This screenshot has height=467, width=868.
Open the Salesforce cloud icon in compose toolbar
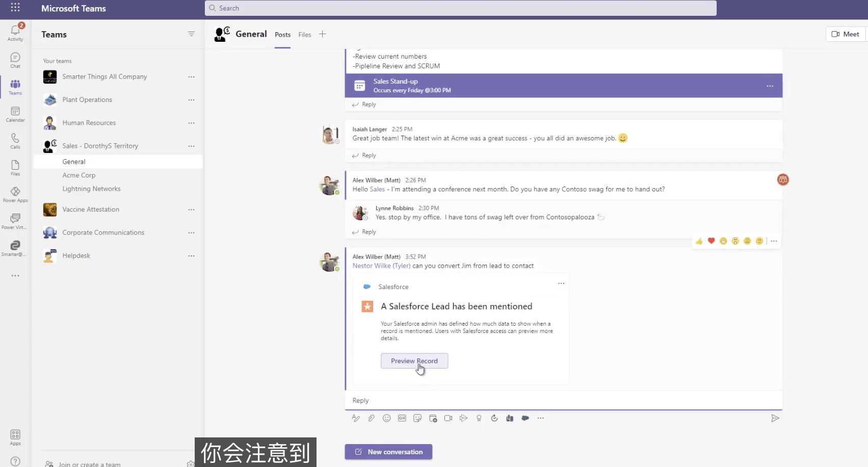pos(525,418)
